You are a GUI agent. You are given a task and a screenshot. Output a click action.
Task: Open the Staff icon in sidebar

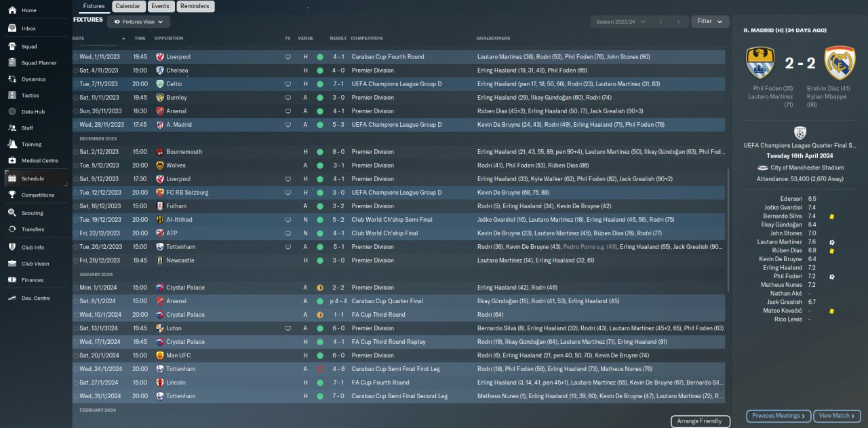coord(12,128)
